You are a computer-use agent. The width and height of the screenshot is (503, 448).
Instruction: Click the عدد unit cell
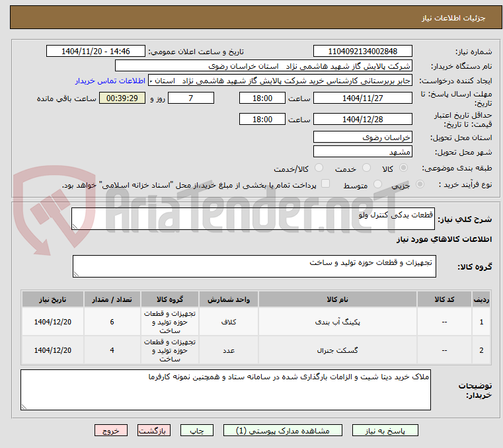pyautogui.click(x=229, y=350)
